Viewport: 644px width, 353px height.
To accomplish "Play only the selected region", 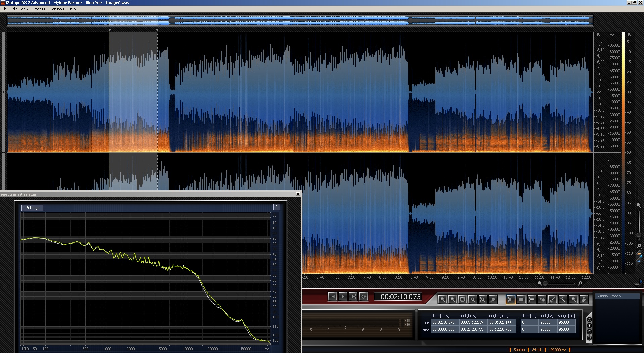I will click(x=353, y=296).
